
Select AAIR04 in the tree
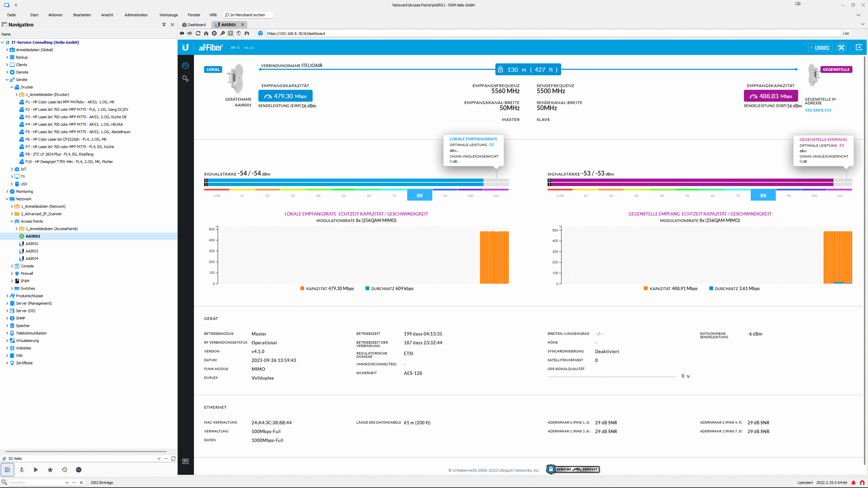point(32,259)
